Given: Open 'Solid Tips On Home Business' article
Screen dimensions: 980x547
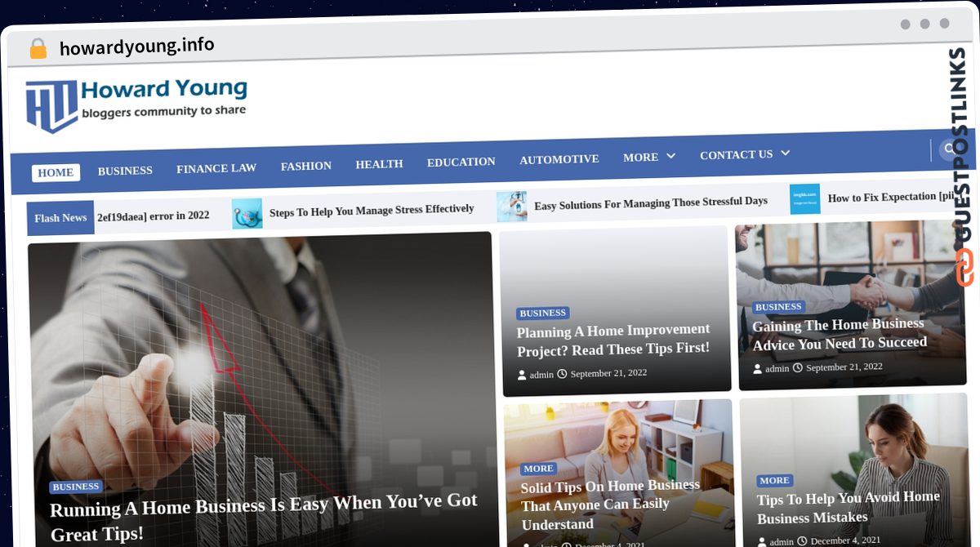Looking at the screenshot, I should [x=611, y=505].
